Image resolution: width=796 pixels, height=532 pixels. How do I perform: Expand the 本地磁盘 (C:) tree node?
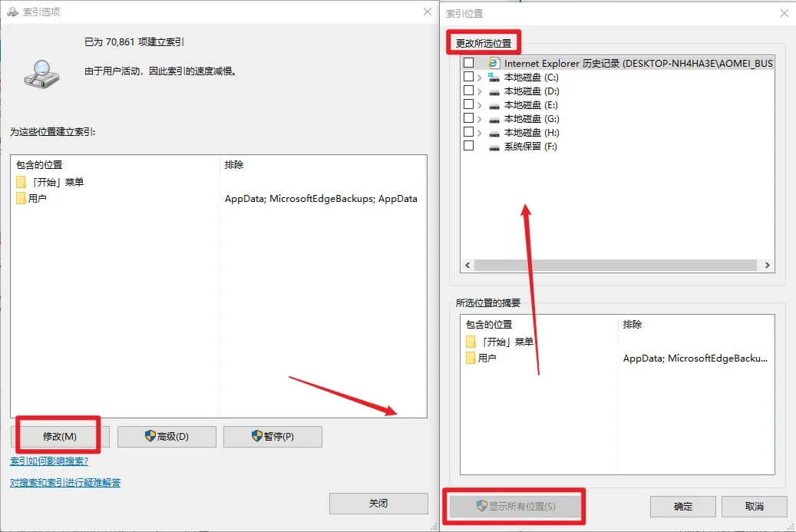[480, 78]
